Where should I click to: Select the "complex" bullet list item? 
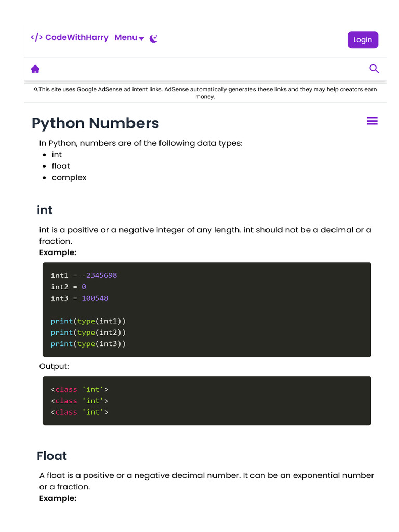pyautogui.click(x=69, y=178)
